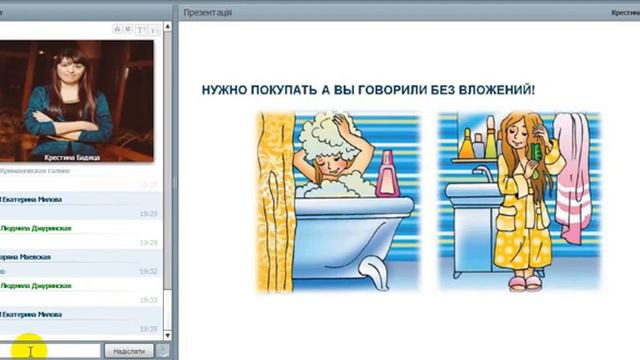The image size is (640, 360).
Task: Click the Кривановская Галина chat name
Action: pyautogui.click(x=35, y=171)
